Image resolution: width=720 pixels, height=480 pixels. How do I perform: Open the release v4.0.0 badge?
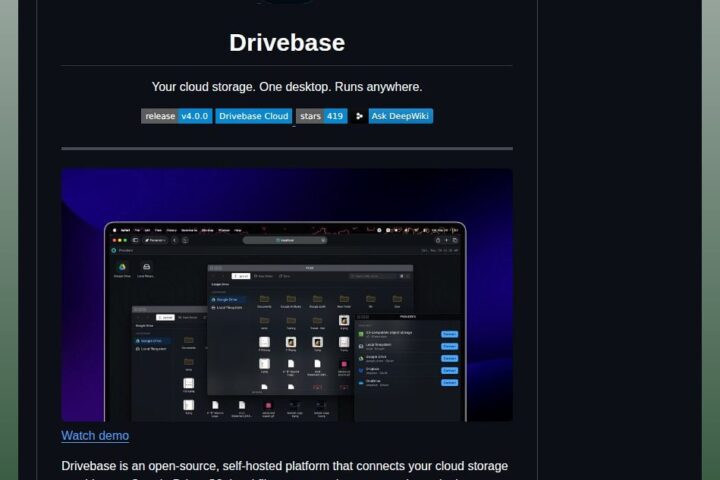tap(176, 116)
